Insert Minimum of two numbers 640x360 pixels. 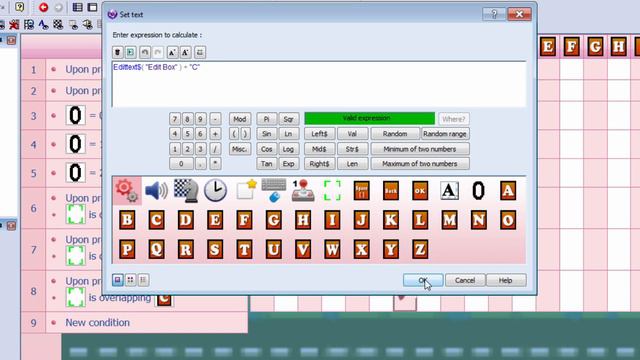(x=420, y=149)
